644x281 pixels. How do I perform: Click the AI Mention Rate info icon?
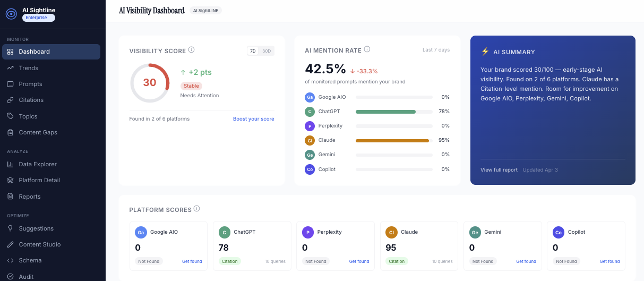pos(367,49)
